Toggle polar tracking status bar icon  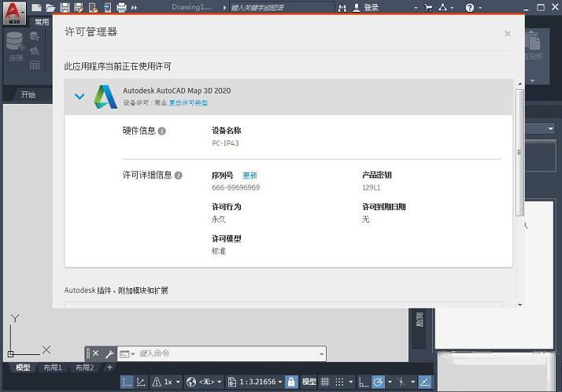pos(378,382)
